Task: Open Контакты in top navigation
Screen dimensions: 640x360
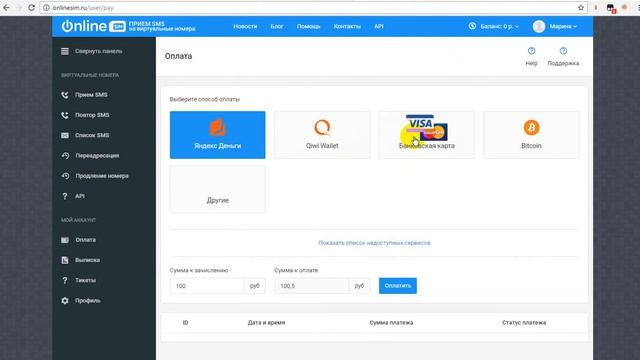Action: (347, 26)
